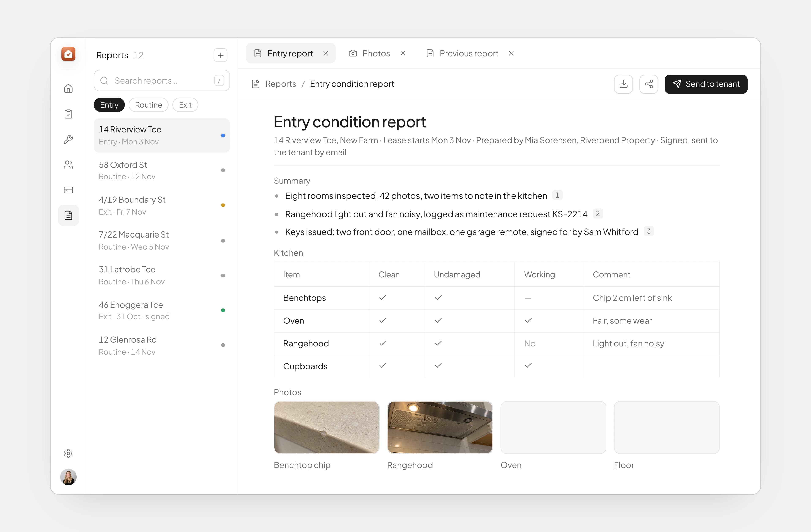Add a new report with plus button
Image resolution: width=811 pixels, height=532 pixels.
click(x=220, y=55)
